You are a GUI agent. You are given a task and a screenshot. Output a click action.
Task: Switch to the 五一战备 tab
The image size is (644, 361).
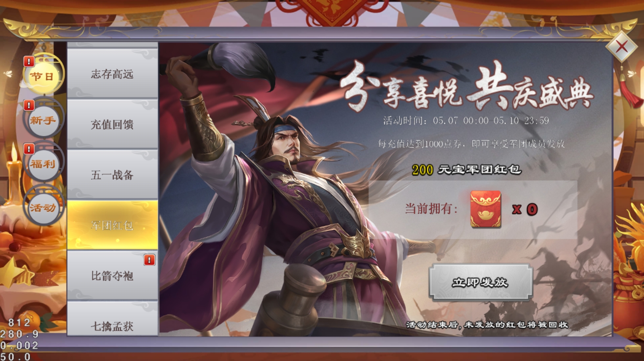click(112, 174)
